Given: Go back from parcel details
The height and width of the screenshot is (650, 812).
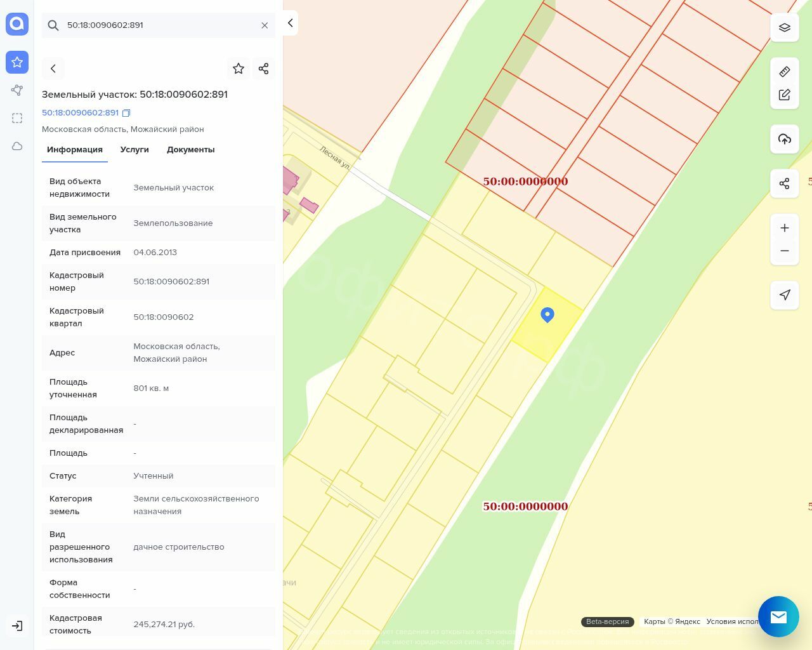Looking at the screenshot, I should pos(53,69).
